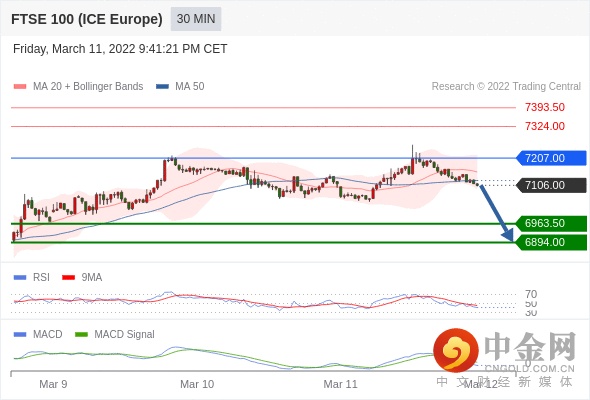Click the green MACD Signal legend swatch
The image size is (590, 400).
click(x=81, y=335)
